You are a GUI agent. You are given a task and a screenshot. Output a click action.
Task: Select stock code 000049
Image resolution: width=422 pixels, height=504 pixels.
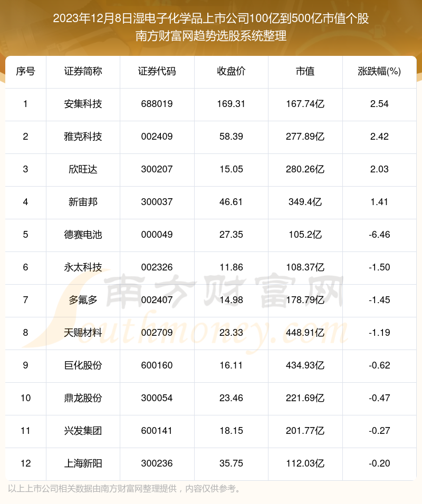(x=157, y=235)
